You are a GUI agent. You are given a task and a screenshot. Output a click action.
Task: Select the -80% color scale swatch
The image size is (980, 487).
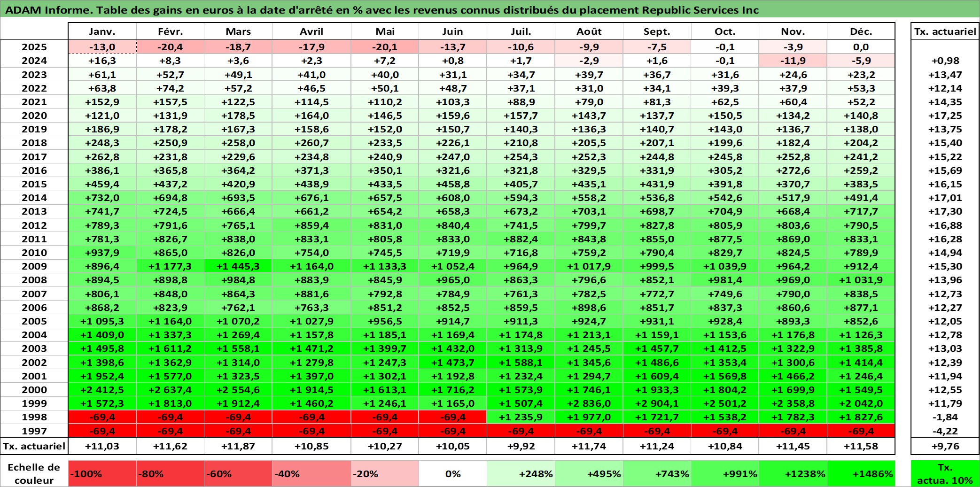[170, 473]
